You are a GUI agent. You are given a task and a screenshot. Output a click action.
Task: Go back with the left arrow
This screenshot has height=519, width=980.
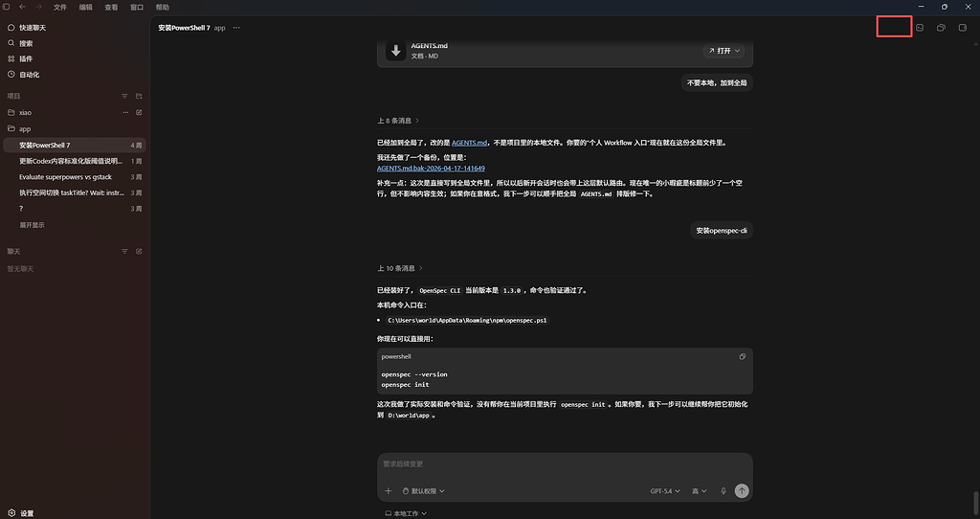(23, 7)
